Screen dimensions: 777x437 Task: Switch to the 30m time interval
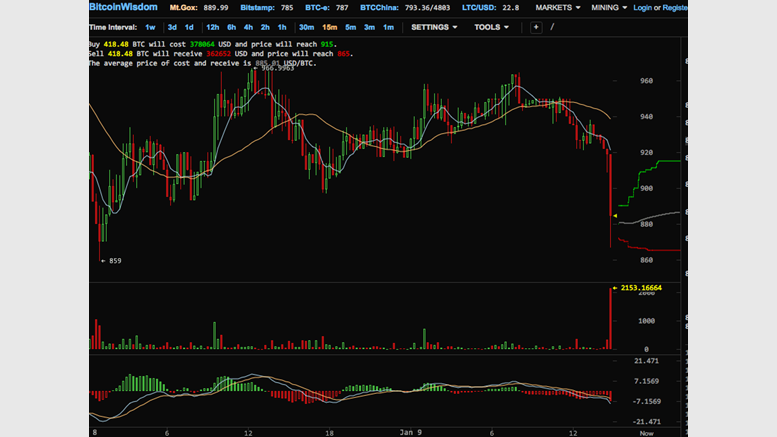[306, 27]
